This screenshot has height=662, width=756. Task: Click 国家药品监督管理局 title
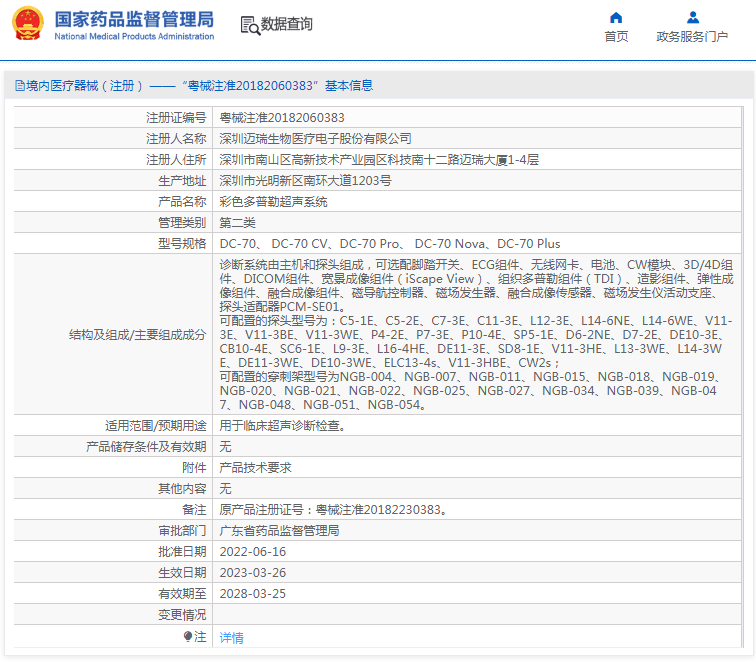(134, 19)
